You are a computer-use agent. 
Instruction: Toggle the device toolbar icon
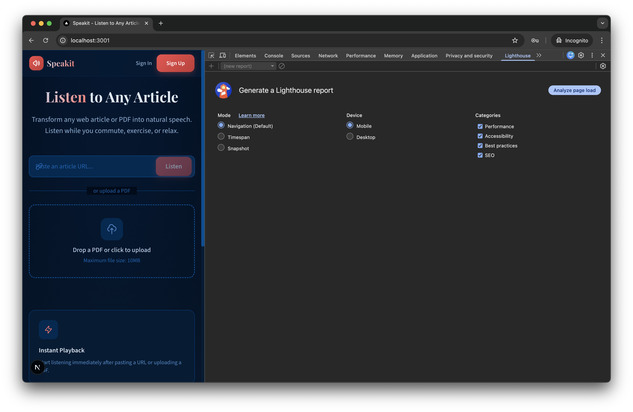(222, 56)
